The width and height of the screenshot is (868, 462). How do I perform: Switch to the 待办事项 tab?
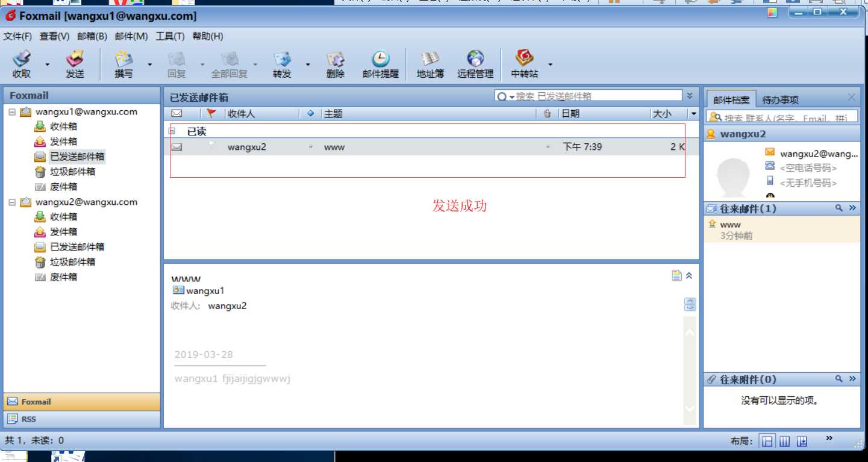[780, 100]
